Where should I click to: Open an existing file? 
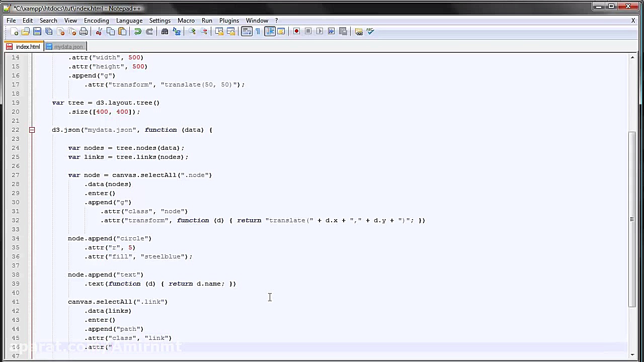coord(26,31)
